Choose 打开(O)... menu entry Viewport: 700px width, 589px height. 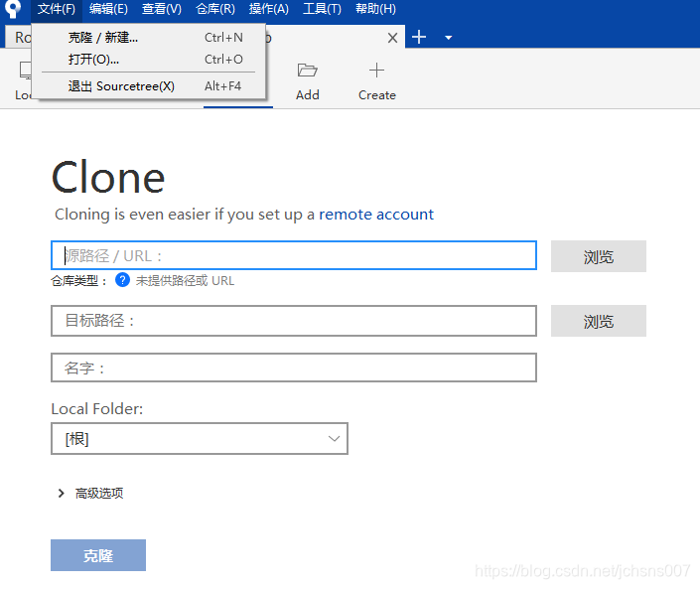149,60
